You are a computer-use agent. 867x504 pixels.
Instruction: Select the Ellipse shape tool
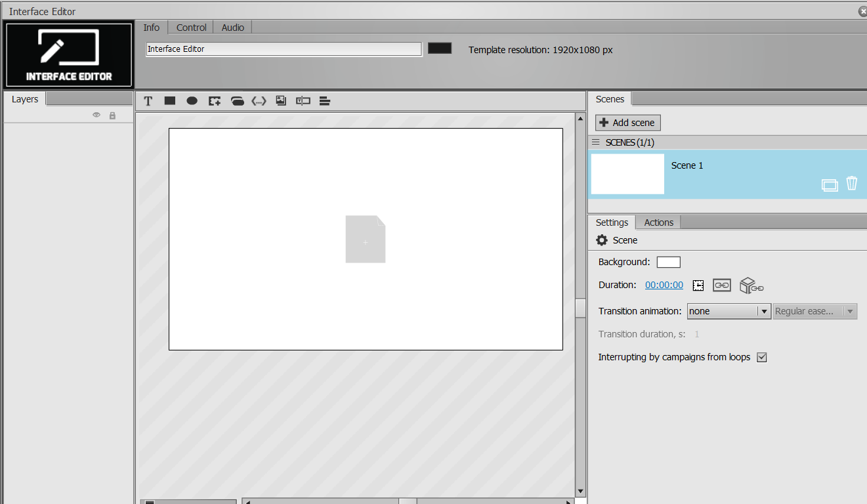[x=192, y=101]
